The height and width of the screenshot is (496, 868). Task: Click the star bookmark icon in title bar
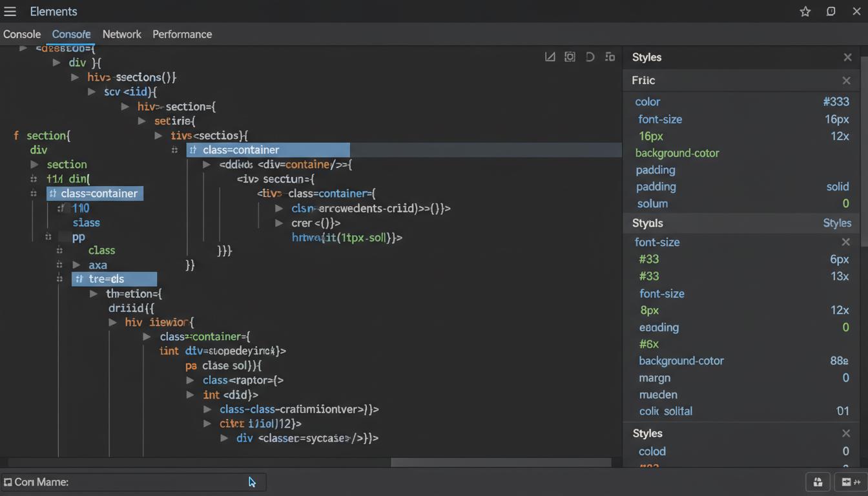coord(805,12)
